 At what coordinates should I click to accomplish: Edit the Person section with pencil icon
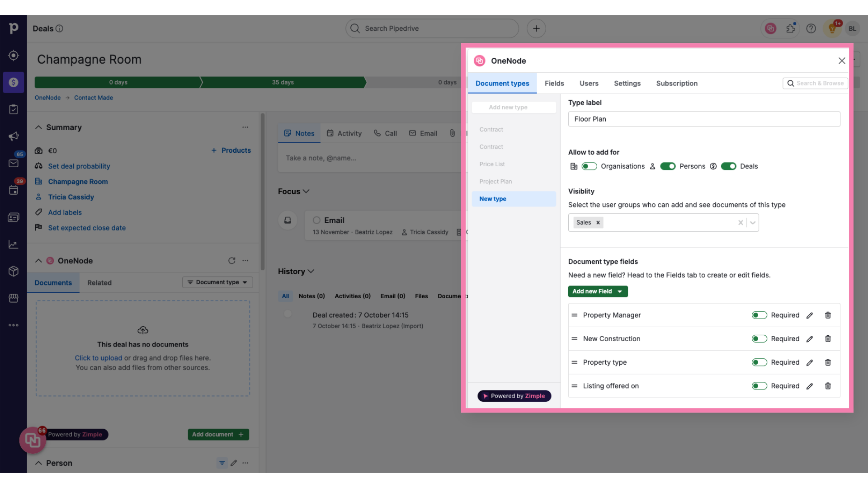[x=234, y=463]
